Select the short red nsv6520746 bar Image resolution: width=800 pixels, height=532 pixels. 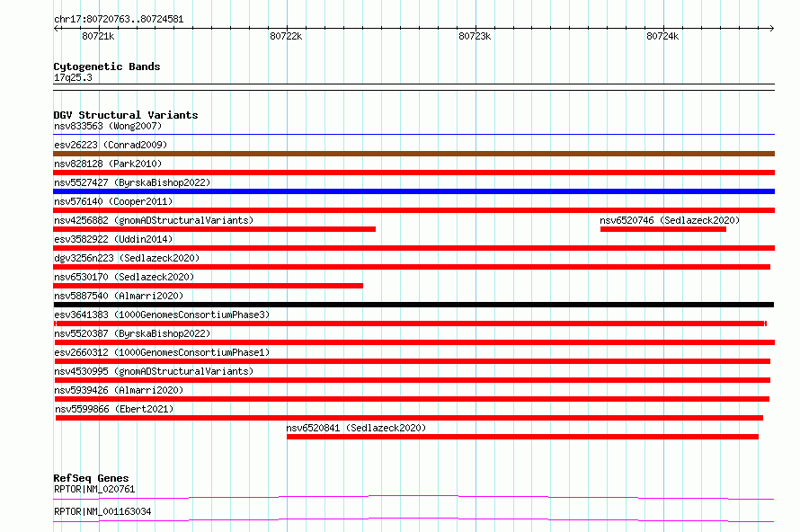pyautogui.click(x=663, y=229)
